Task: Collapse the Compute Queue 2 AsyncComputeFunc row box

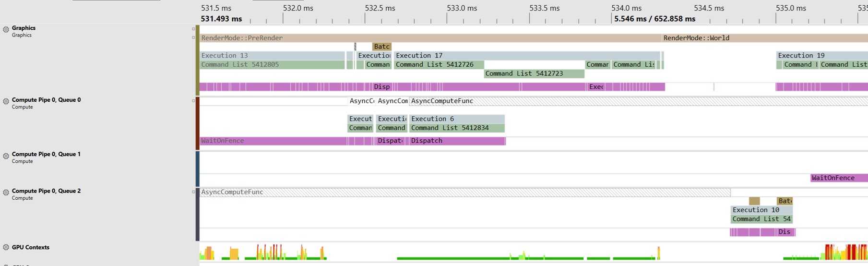Action: pos(193,192)
